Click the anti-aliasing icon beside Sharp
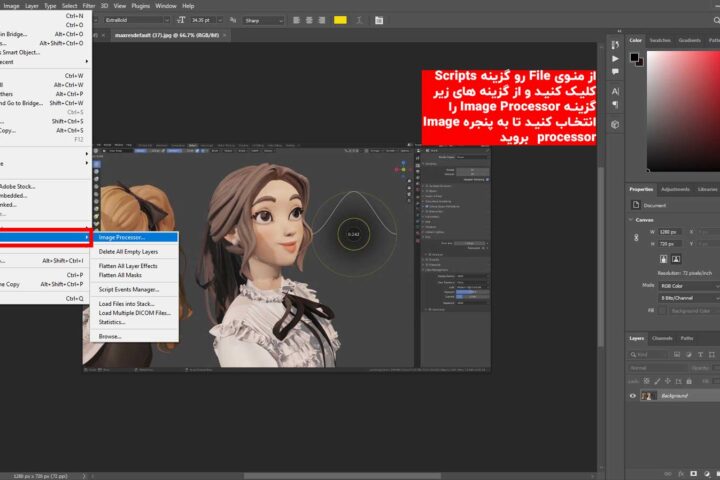Image resolution: width=720 pixels, height=480 pixels. click(x=233, y=20)
